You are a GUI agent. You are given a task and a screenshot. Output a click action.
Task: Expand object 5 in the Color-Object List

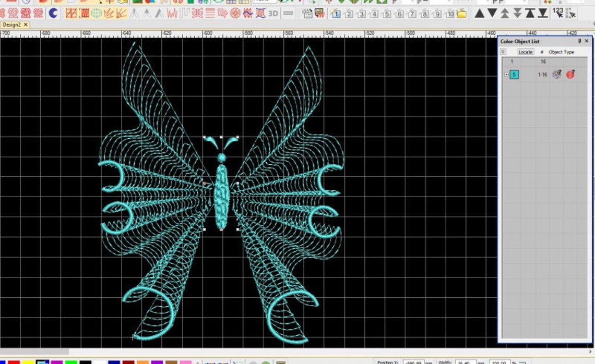[x=505, y=75]
